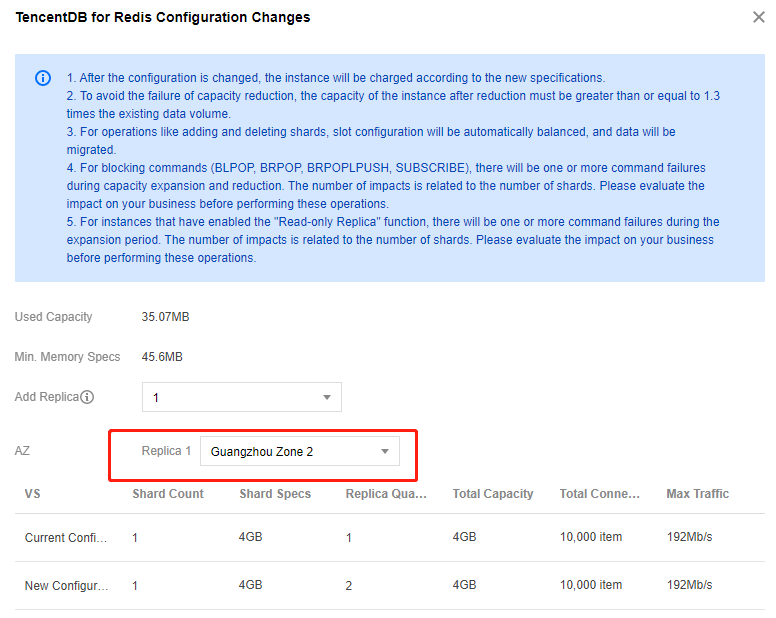Select the New Configur... table row
Viewport: 776px width, 618px height.
389,585
